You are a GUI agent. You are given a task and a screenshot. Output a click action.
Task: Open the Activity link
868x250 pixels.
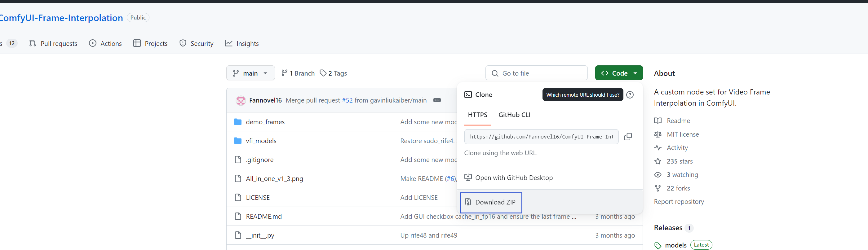pos(677,147)
